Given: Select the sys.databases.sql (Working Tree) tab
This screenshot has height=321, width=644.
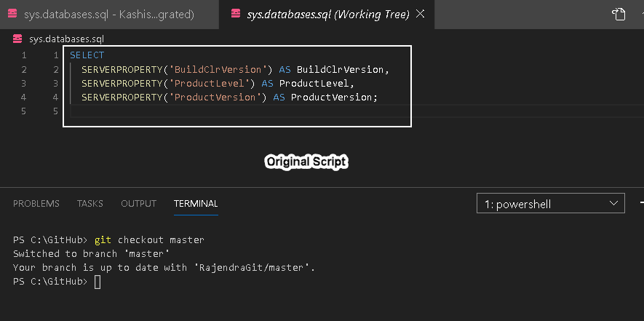Looking at the screenshot, I should 327,14.
